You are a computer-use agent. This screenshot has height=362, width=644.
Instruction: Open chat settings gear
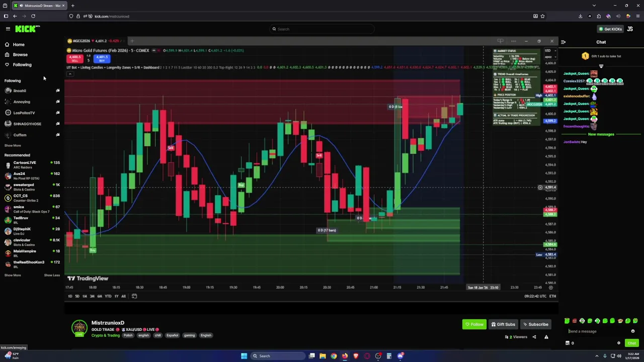tap(619, 343)
